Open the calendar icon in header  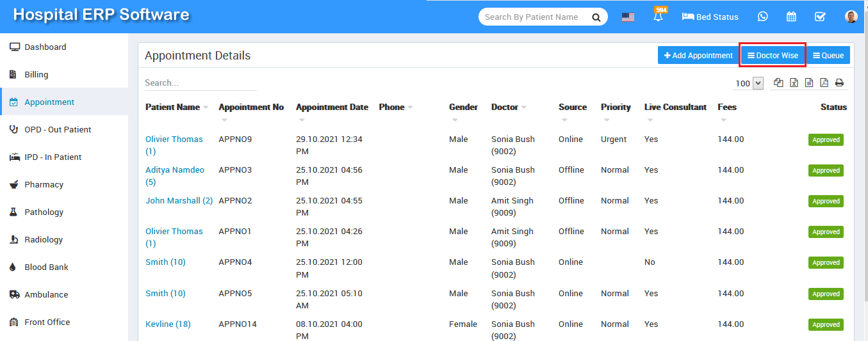(791, 17)
